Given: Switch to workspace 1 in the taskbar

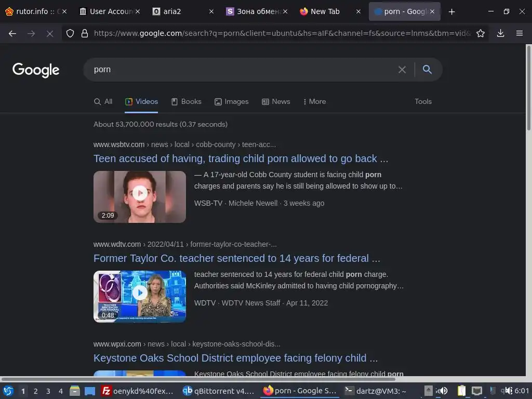Looking at the screenshot, I should pyautogui.click(x=23, y=391).
